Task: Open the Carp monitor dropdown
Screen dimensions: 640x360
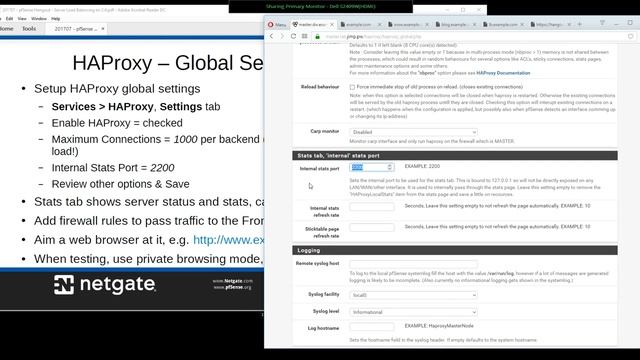Action: 413,132
